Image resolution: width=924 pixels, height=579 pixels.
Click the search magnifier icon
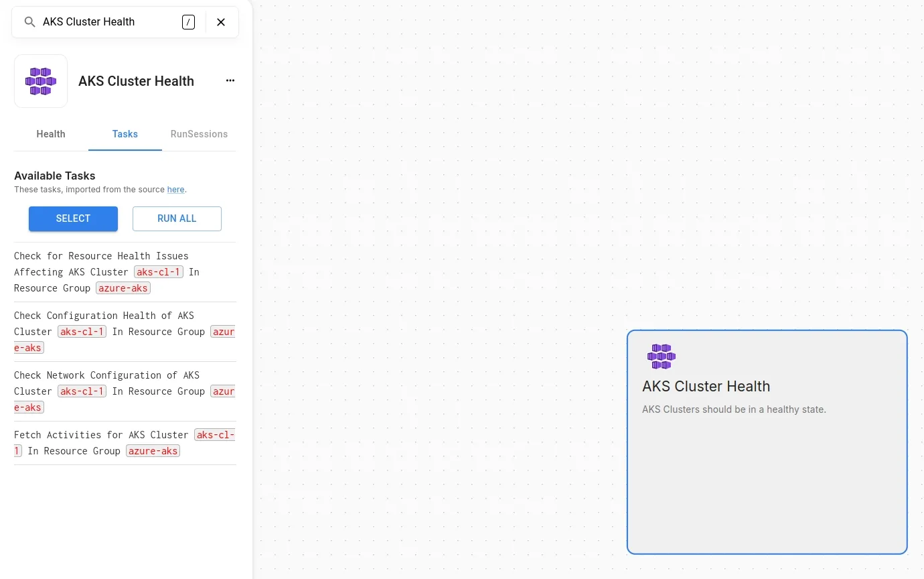click(x=29, y=22)
